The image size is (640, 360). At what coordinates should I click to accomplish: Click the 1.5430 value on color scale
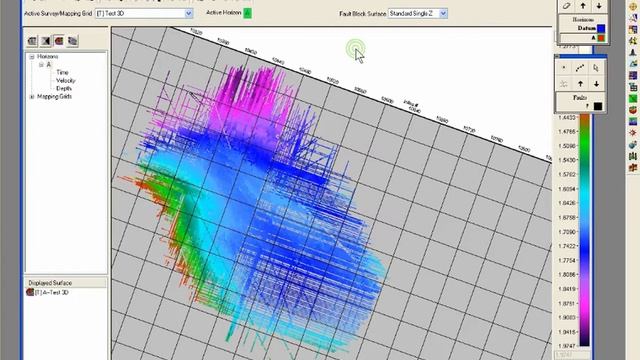(567, 160)
